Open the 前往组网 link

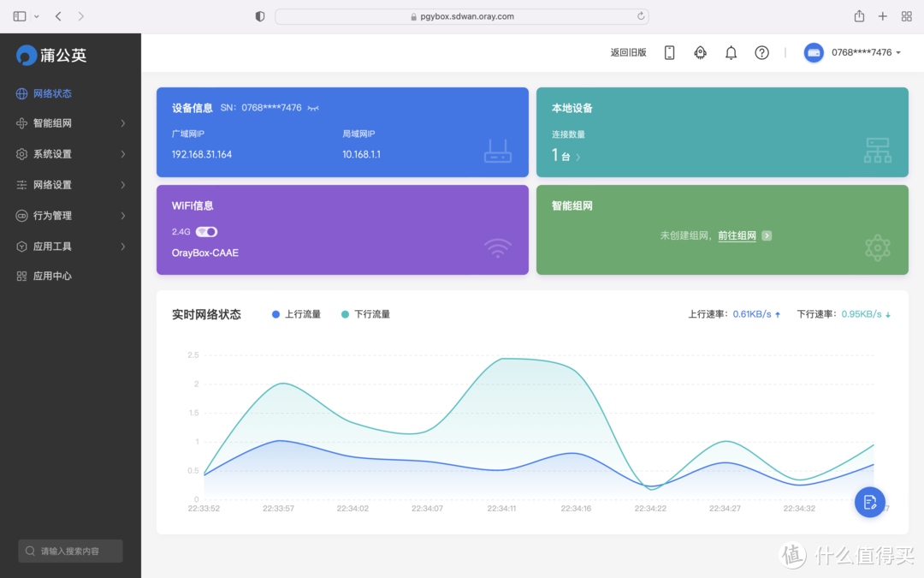pyautogui.click(x=737, y=235)
